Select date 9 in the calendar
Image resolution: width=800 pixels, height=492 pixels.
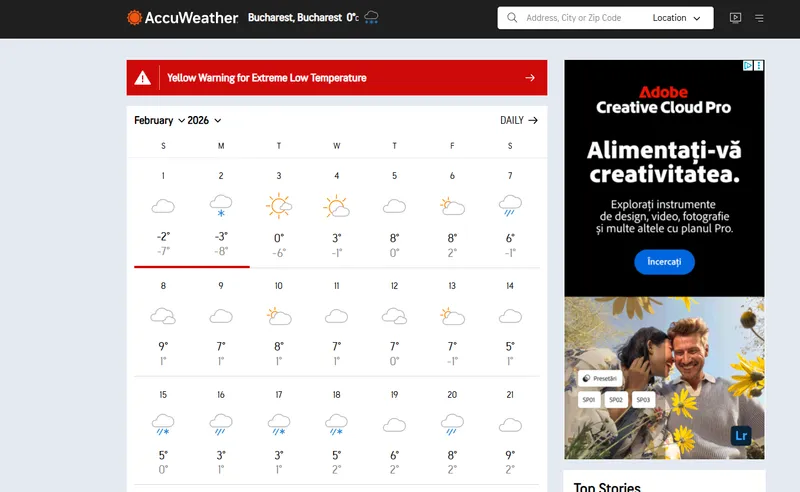click(221, 286)
